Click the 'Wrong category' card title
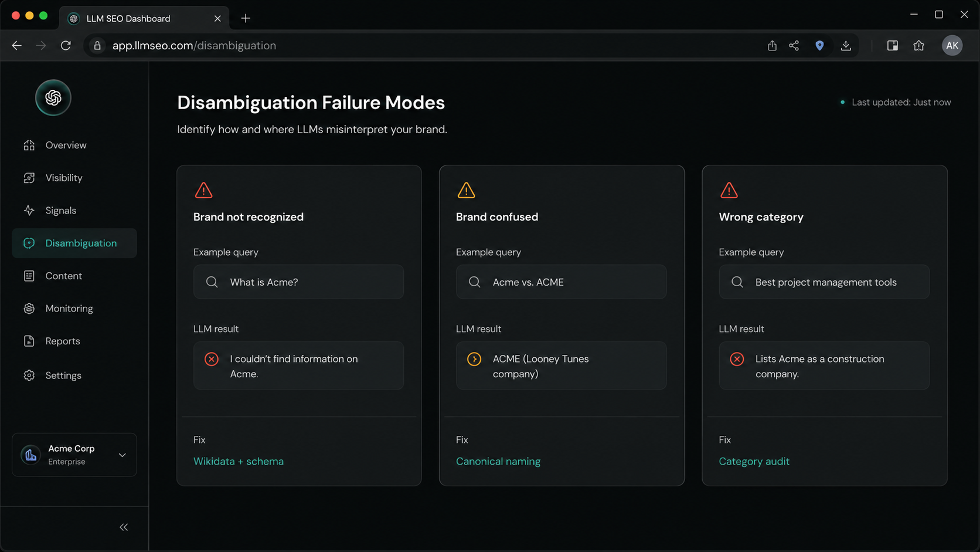The width and height of the screenshot is (980, 552). [x=761, y=217]
